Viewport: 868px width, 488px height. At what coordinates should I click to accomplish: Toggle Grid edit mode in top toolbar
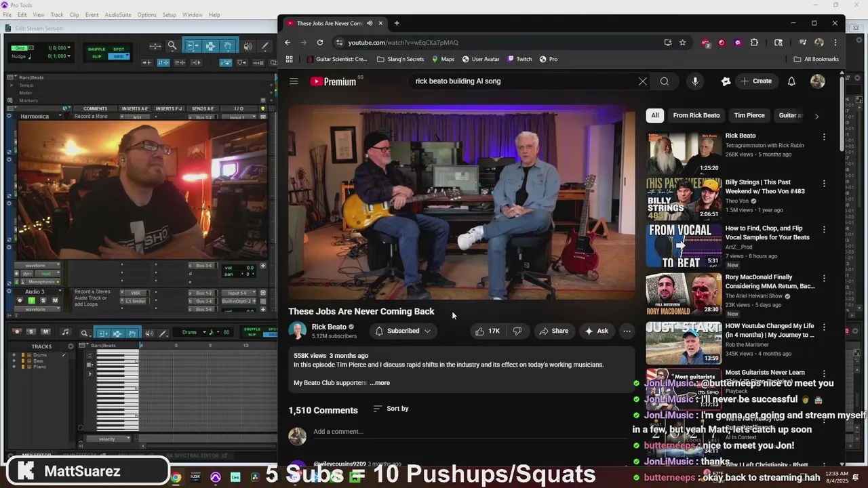(x=119, y=56)
